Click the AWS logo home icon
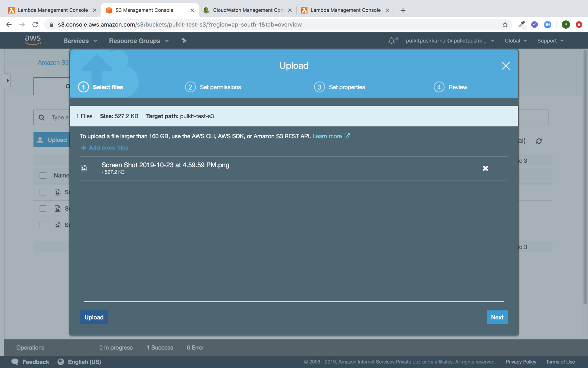588x368 pixels. point(33,40)
